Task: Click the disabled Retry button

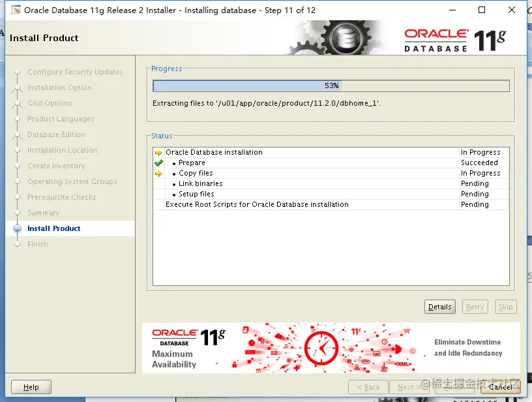Action: click(475, 307)
